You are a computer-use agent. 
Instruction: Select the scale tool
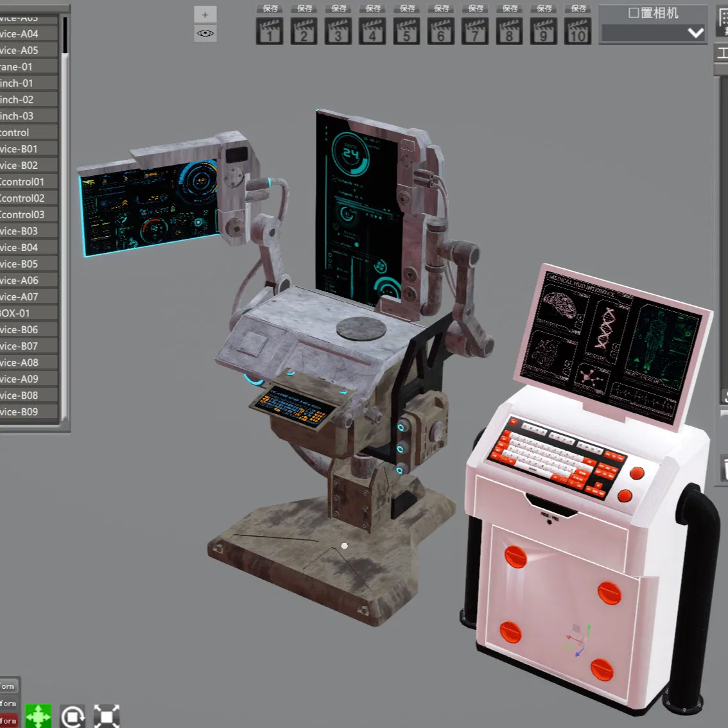point(107,716)
